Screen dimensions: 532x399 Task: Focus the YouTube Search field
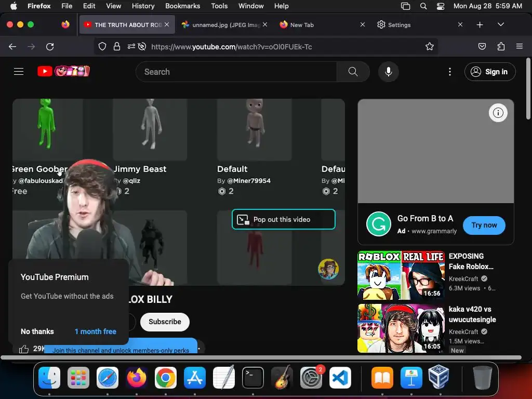(x=236, y=72)
